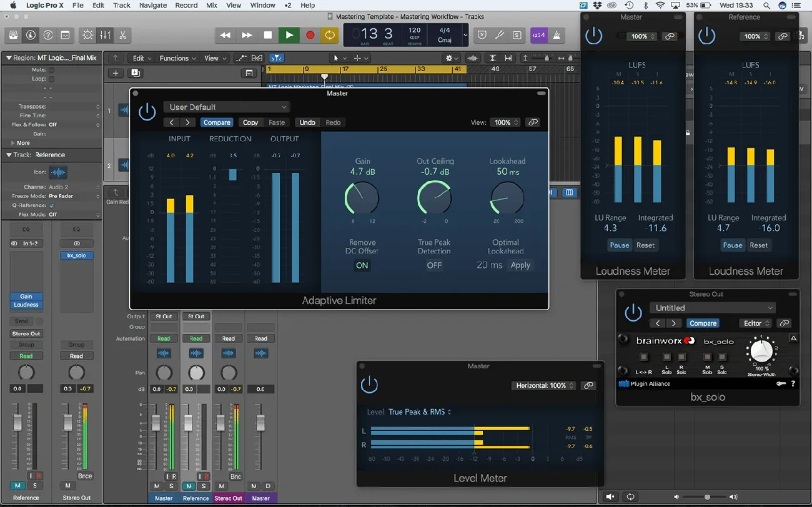Open the User Default preset menu

tap(226, 107)
